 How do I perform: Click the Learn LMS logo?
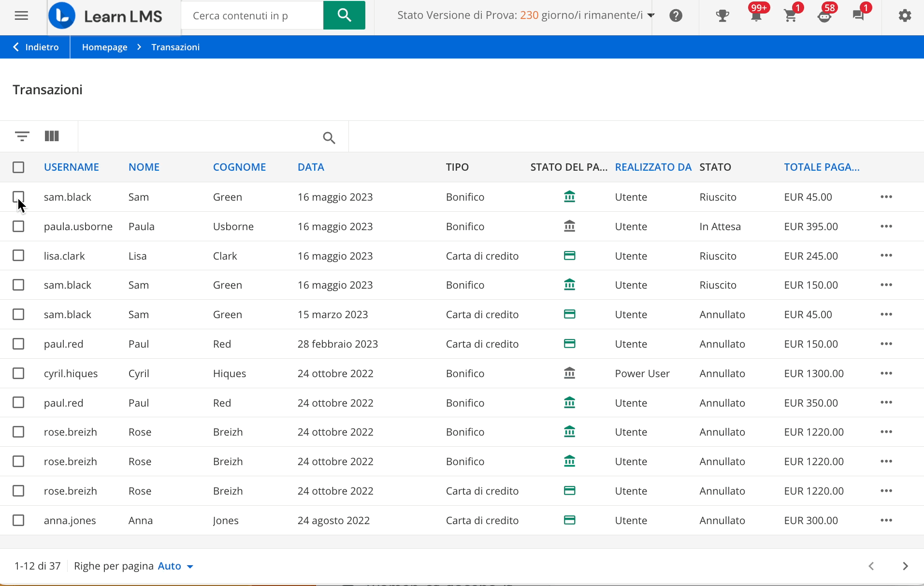(x=105, y=16)
